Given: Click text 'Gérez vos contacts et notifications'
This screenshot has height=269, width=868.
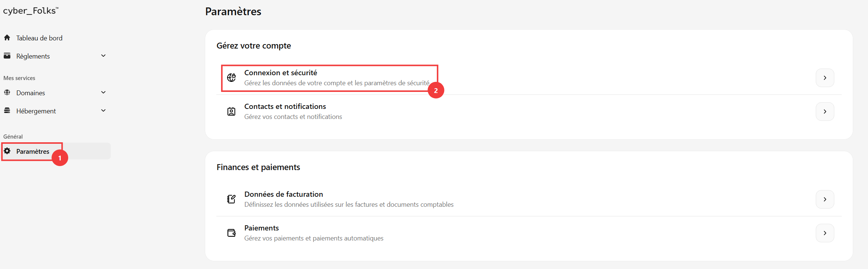Looking at the screenshot, I should click(293, 117).
